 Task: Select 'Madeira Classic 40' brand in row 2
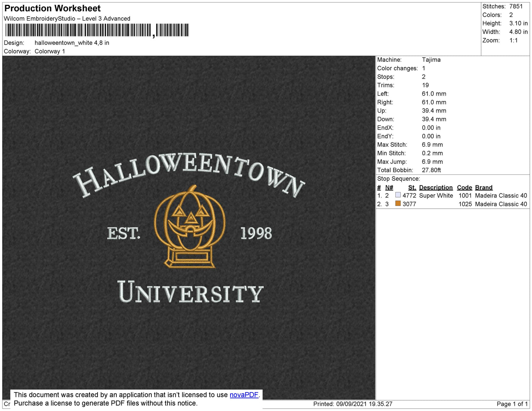(501, 204)
